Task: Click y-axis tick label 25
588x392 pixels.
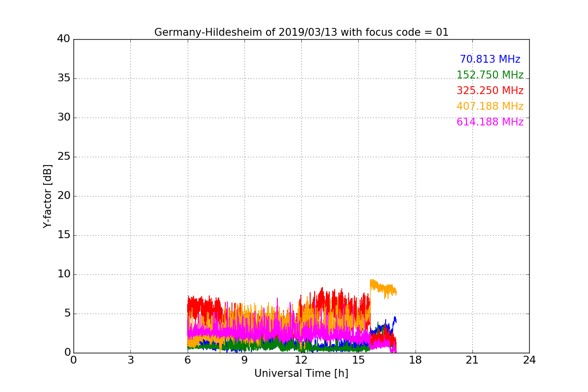Action: tap(64, 157)
